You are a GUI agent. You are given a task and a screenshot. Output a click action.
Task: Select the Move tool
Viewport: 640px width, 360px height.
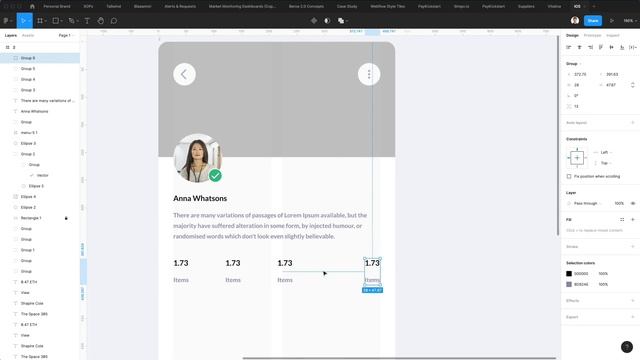tap(23, 20)
